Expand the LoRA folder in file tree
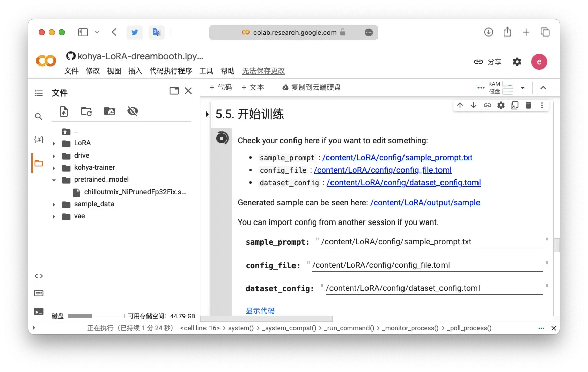Image resolution: width=588 pixels, height=372 pixels. 54,143
